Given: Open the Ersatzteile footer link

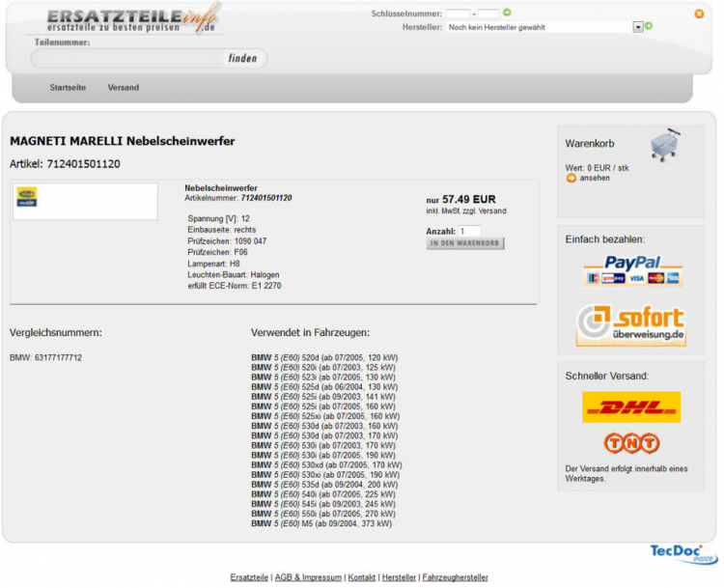Looking at the screenshot, I should pos(249,577).
